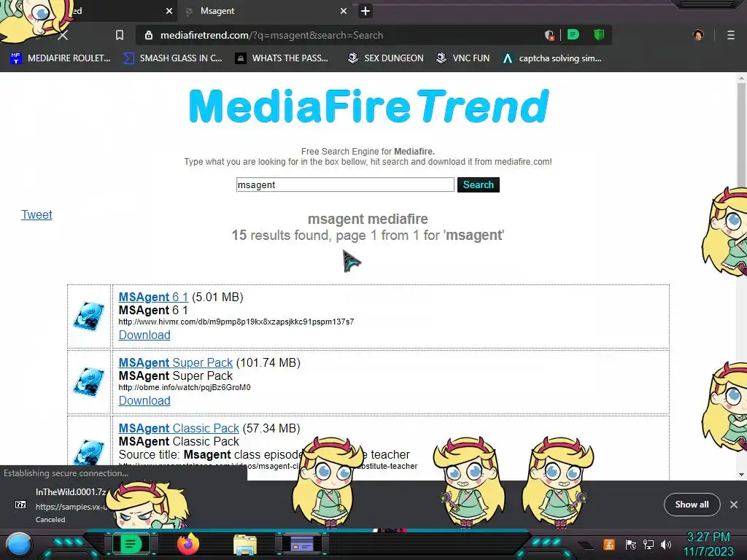Open File Explorer from the taskbar
This screenshot has width=747, height=560.
pos(245,545)
